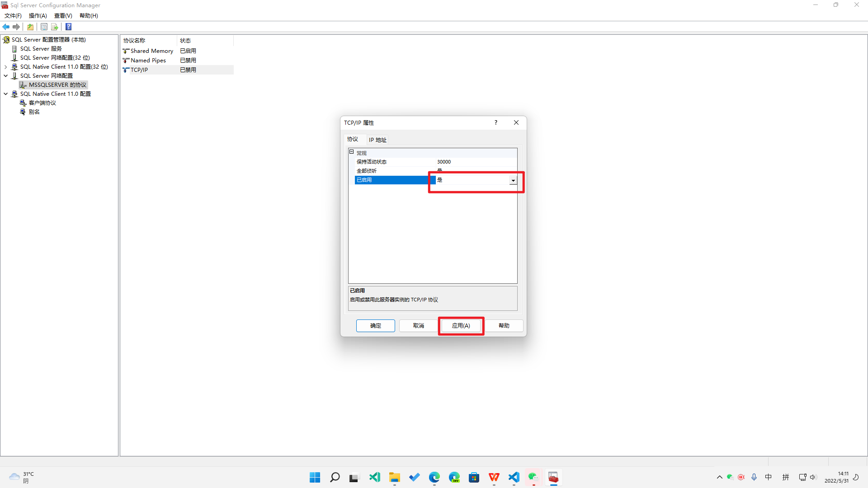Open Task View from taskbar
Screen dimensions: 868x488
354,477
